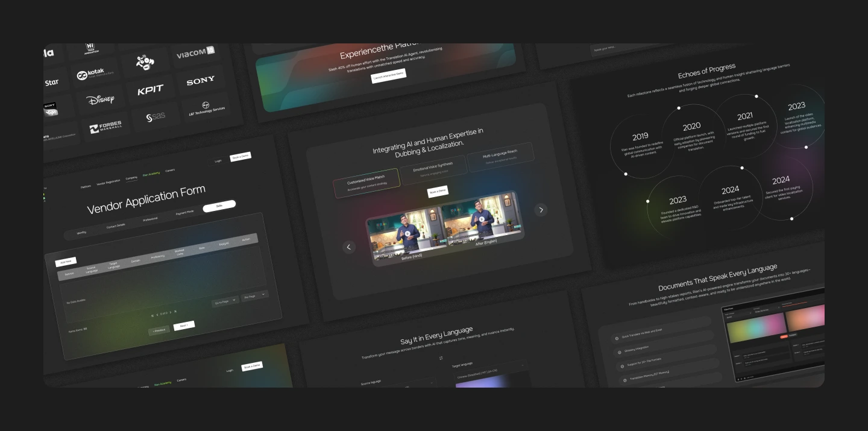Viewport: 868px width, 431px height.
Task: Select the Customized Voice Match tab
Action: [x=366, y=183]
